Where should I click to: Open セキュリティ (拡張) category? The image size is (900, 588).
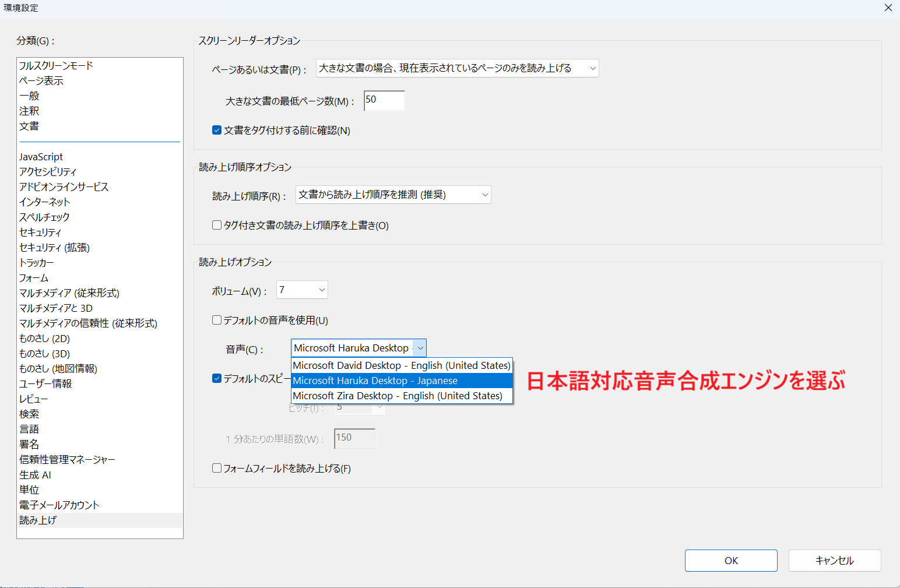coord(54,248)
